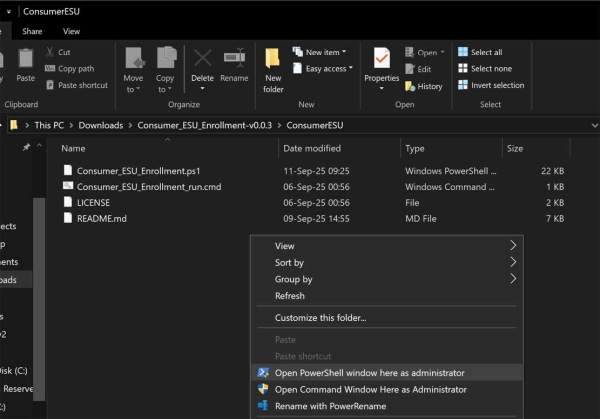This screenshot has height=419, width=600.
Task: Create a New folder from the ribbon
Action: point(273,71)
